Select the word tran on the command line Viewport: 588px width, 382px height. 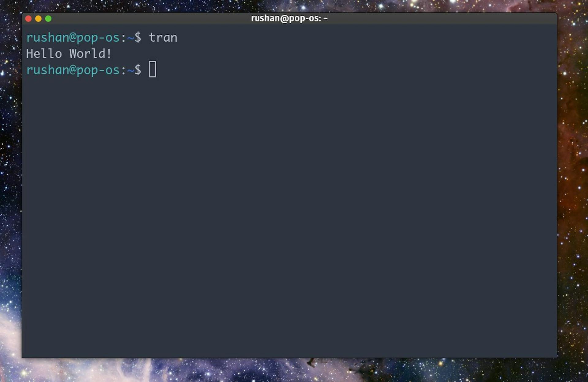pyautogui.click(x=163, y=37)
